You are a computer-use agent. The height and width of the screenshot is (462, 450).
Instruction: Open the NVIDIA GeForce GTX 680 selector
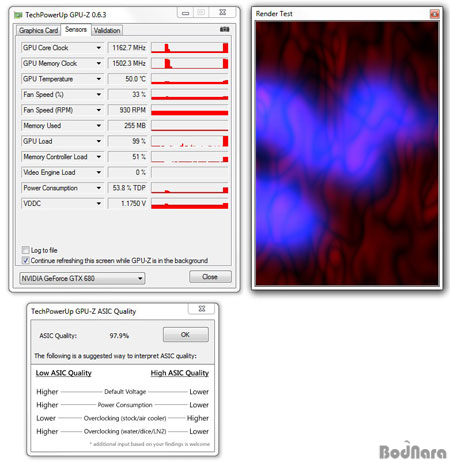[82, 278]
